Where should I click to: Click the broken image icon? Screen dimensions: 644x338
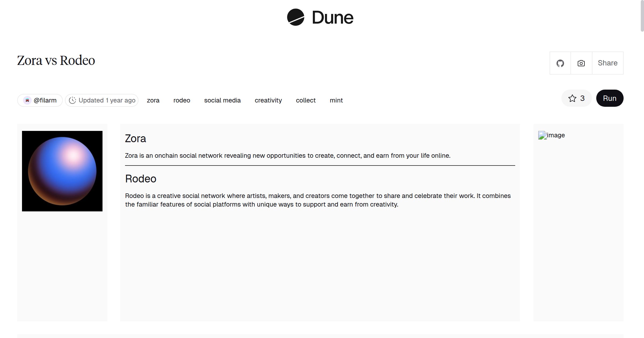pyautogui.click(x=542, y=135)
